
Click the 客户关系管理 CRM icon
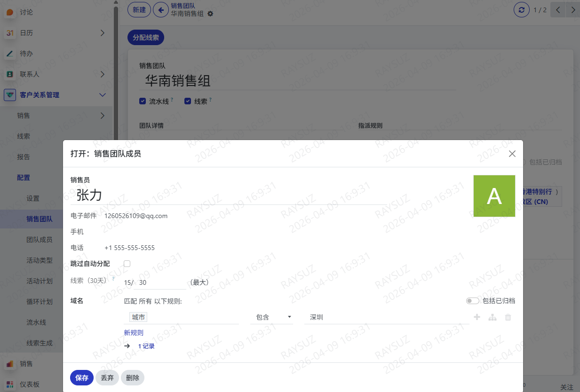10,95
